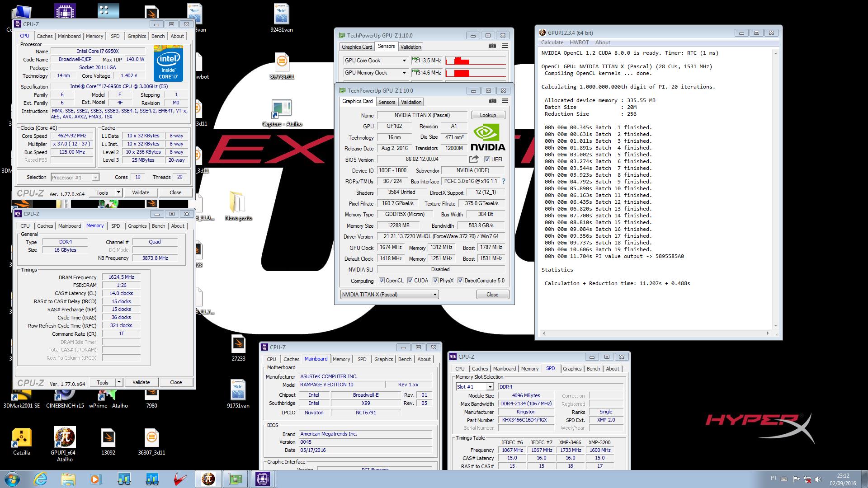The width and height of the screenshot is (868, 488).
Task: Click Lookup button in GPU-Z
Action: (x=488, y=115)
